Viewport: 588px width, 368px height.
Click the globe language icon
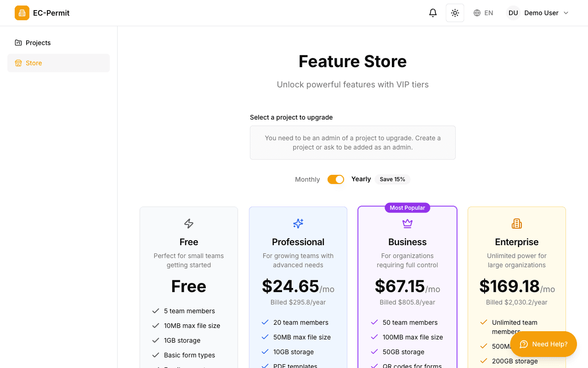(x=476, y=13)
